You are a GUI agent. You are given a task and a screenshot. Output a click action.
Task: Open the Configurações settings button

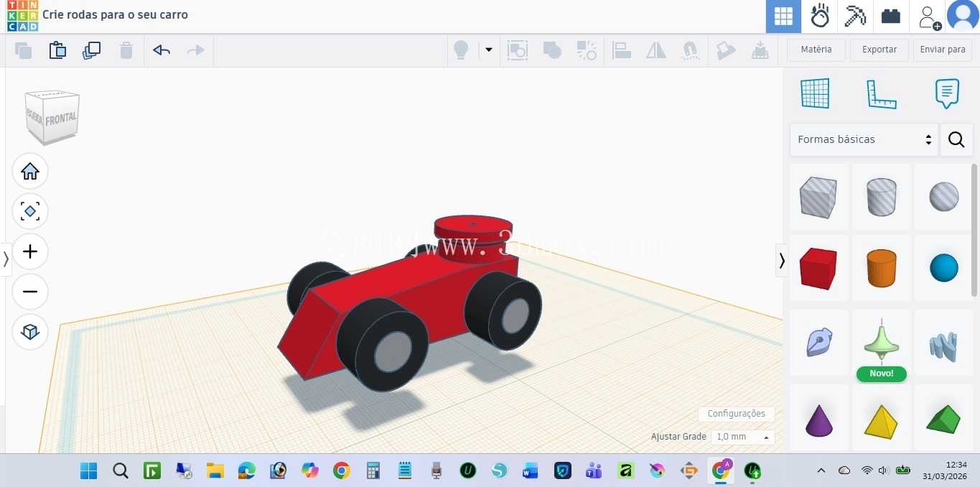pyautogui.click(x=737, y=414)
